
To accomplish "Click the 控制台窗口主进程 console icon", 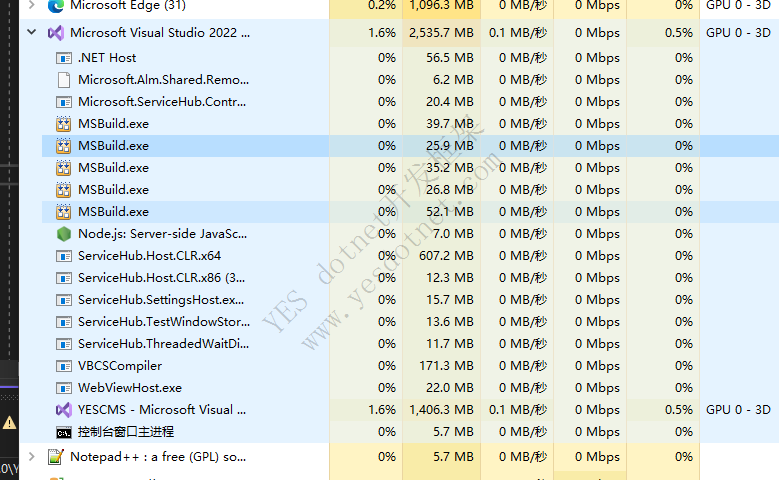I will pyautogui.click(x=64, y=433).
